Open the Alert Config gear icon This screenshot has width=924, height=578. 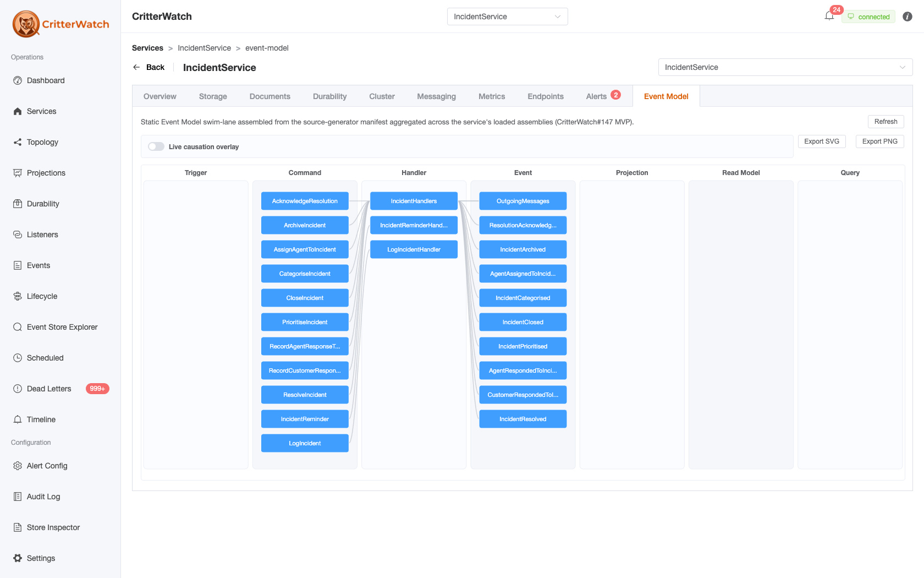pos(18,466)
